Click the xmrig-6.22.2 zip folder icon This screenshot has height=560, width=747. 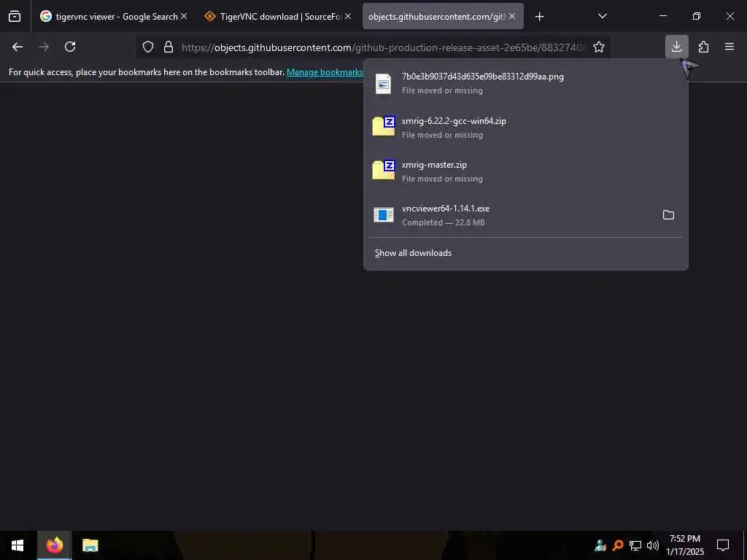[384, 127]
